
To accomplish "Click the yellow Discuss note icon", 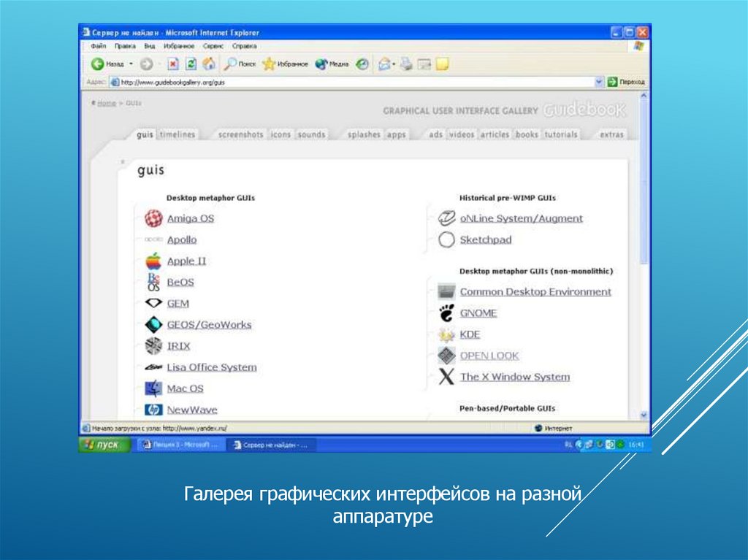I will click(442, 64).
